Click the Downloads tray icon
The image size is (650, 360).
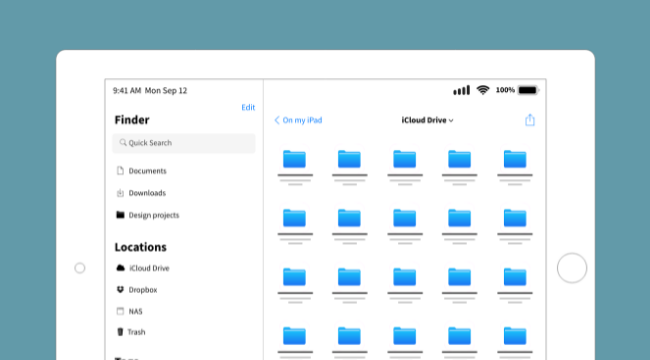[120, 193]
